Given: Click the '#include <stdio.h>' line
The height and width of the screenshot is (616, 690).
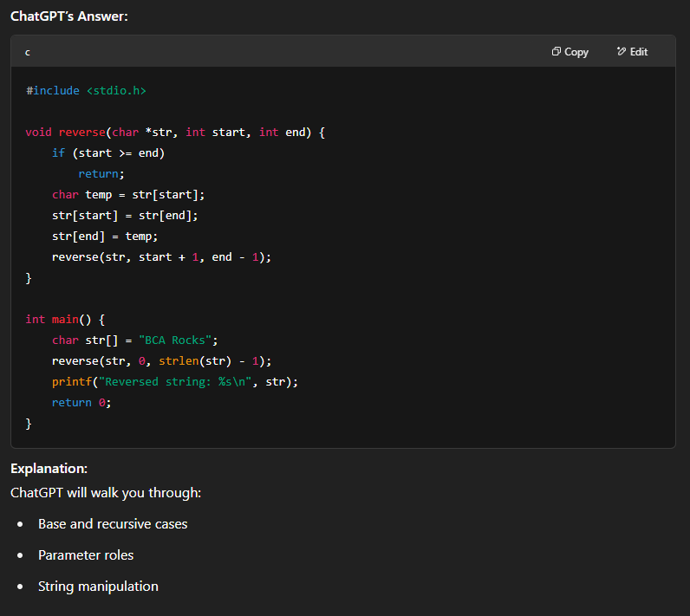Looking at the screenshot, I should pos(86,91).
